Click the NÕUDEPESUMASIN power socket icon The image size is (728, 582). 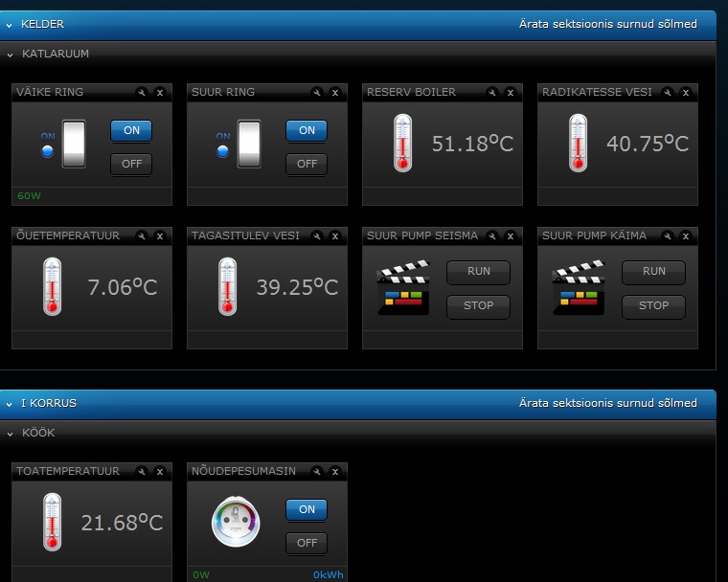tap(236, 523)
